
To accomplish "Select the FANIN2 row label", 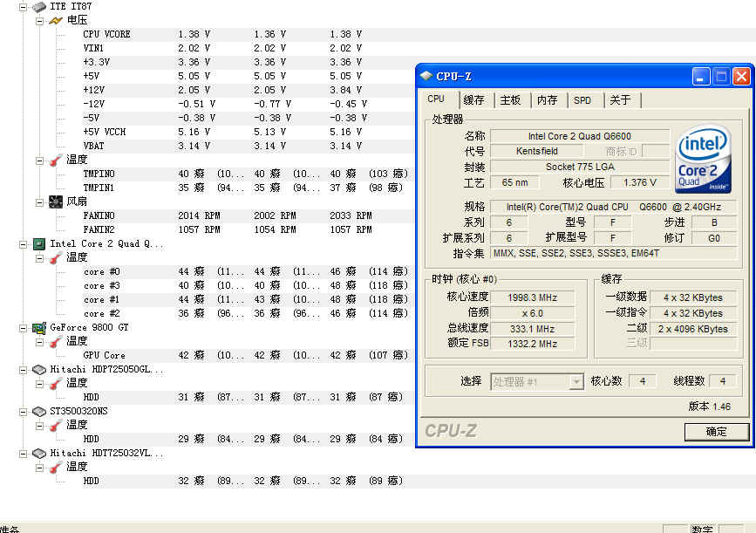I will click(x=99, y=229).
